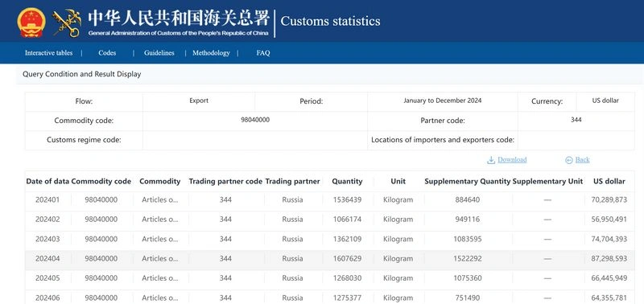This screenshot has height=304, width=644.
Task: Click the US dollar currency value
Action: 605,101
